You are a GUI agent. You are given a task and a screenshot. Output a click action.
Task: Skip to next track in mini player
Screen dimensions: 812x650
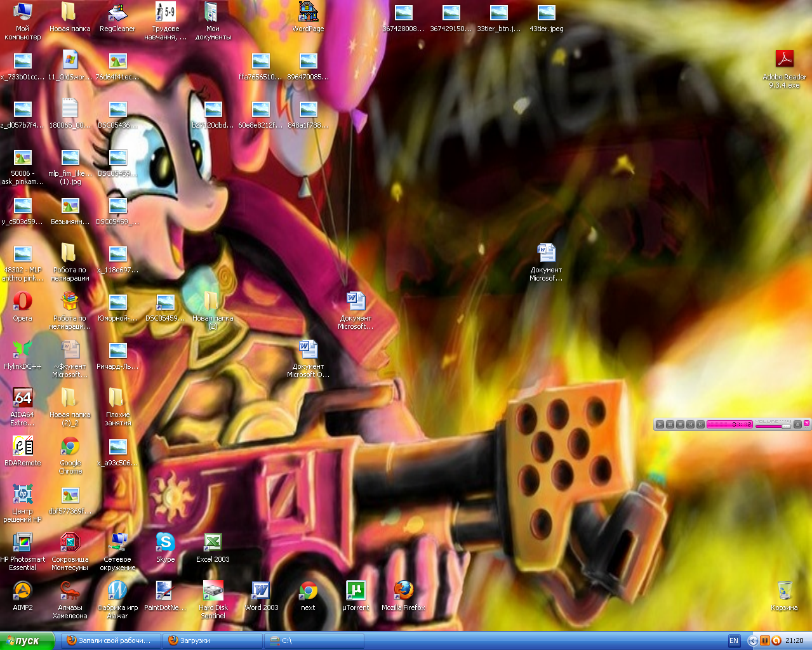[700, 424]
